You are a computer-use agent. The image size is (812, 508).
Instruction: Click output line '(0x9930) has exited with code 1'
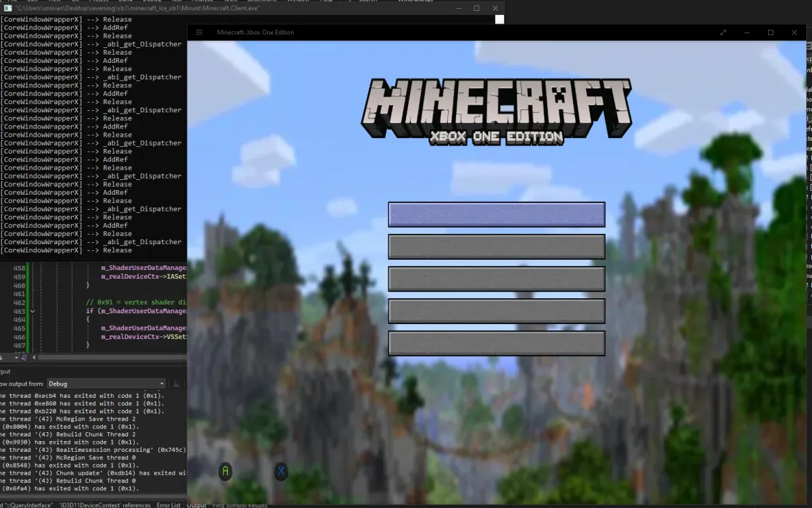(x=70, y=442)
